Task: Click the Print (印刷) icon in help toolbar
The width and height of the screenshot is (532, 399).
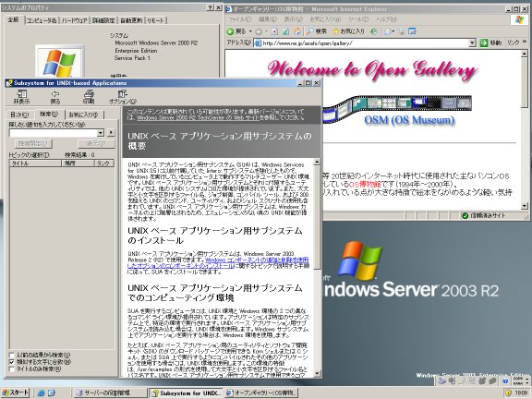Action: click(89, 97)
